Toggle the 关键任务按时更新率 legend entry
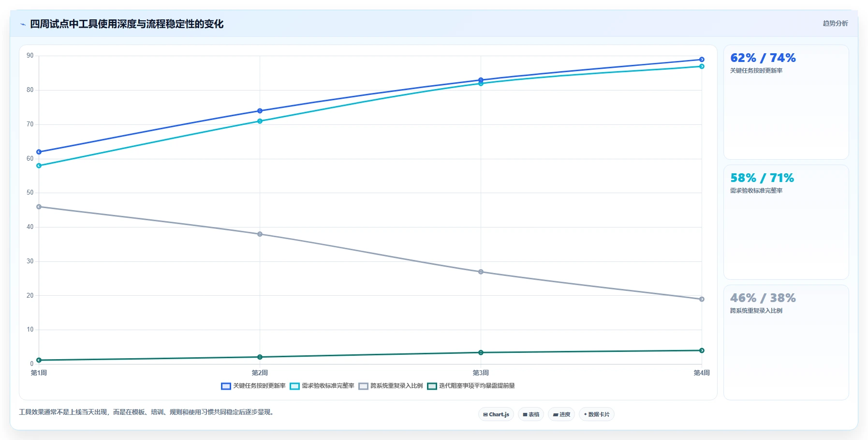 [253, 386]
